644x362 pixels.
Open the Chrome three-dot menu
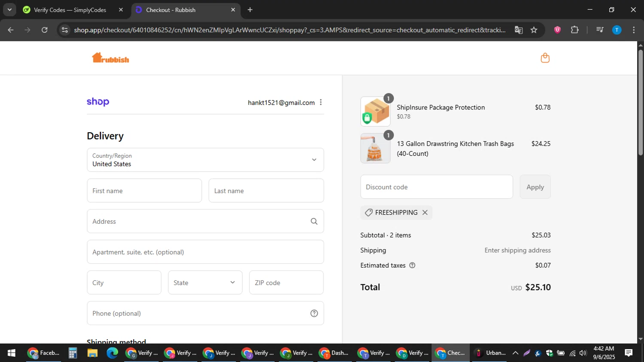tap(634, 30)
